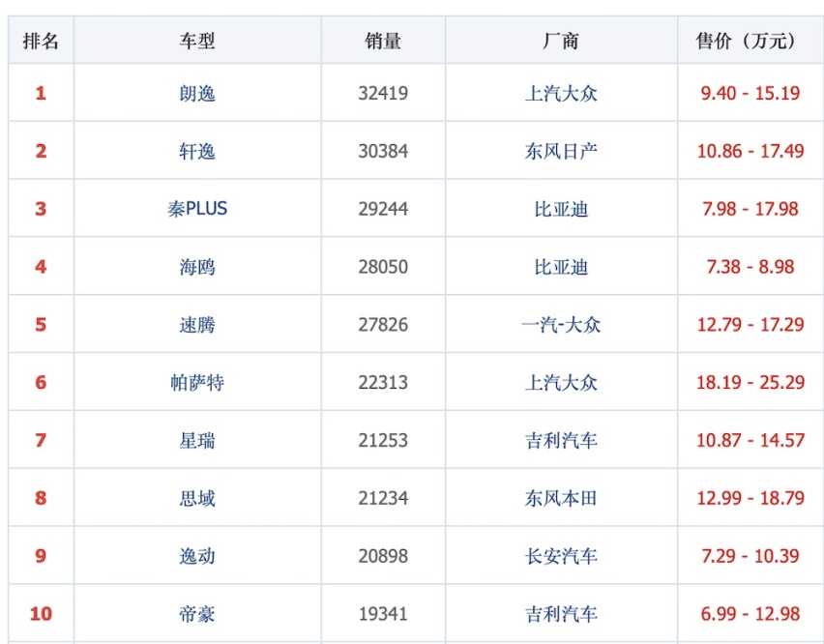Click sales figure 30384
This screenshot has height=644, width=824.
click(383, 151)
